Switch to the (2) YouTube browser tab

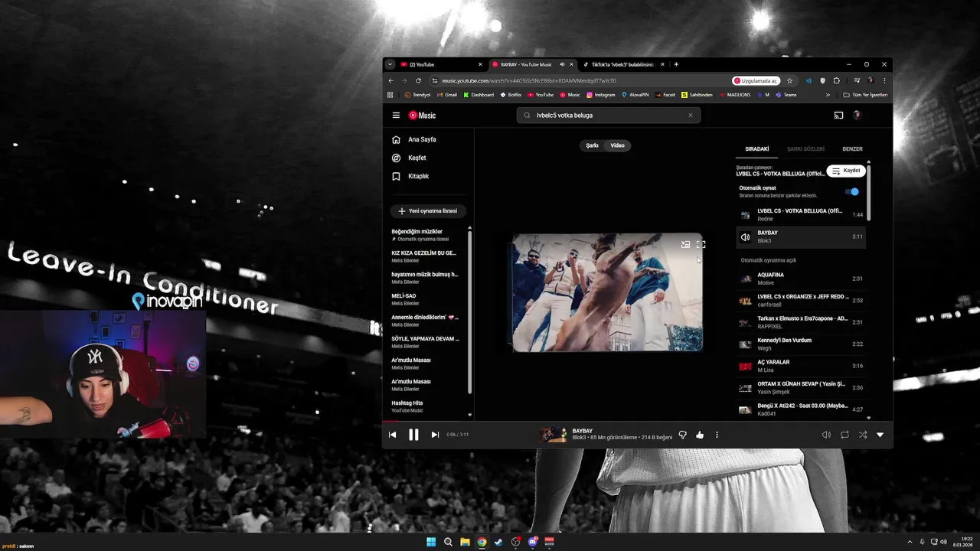[442, 64]
